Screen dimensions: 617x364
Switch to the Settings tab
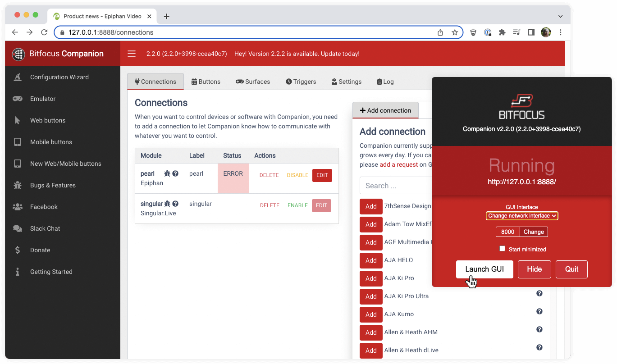click(x=347, y=82)
